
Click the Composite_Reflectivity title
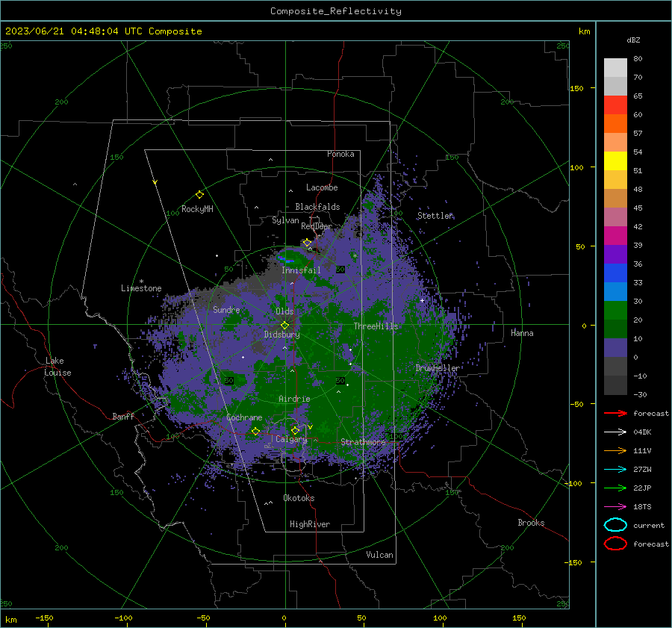point(336,11)
